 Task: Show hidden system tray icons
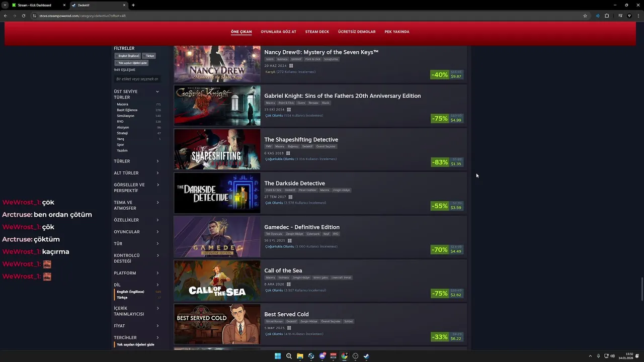pyautogui.click(x=590, y=356)
